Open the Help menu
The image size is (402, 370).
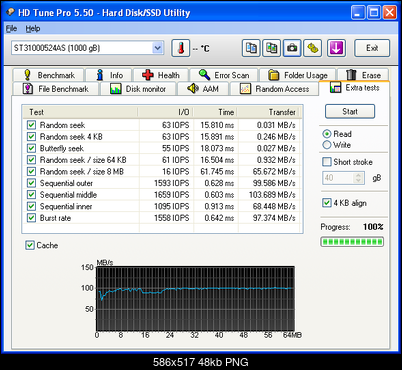point(33,29)
